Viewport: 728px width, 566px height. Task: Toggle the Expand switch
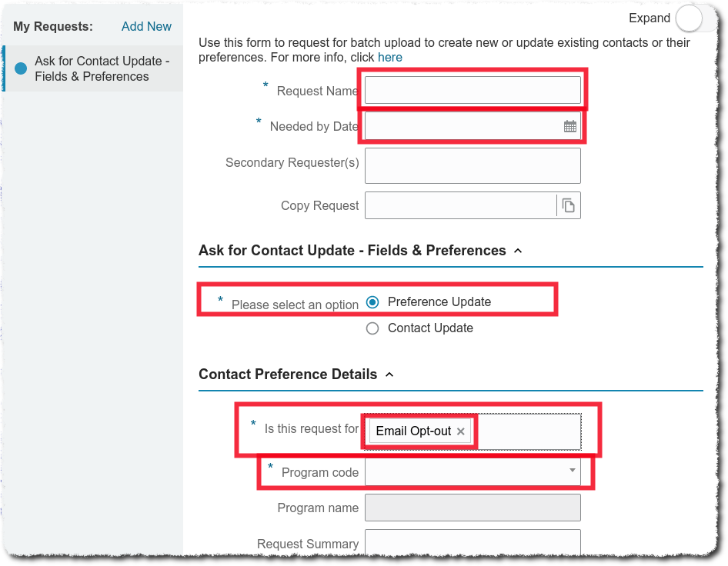689,18
